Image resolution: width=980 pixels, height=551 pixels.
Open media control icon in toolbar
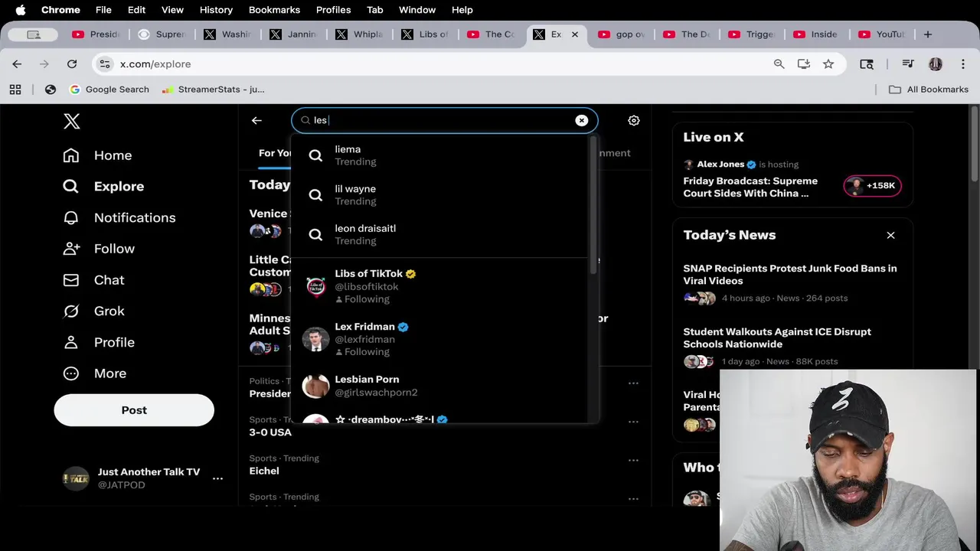pyautogui.click(x=908, y=64)
